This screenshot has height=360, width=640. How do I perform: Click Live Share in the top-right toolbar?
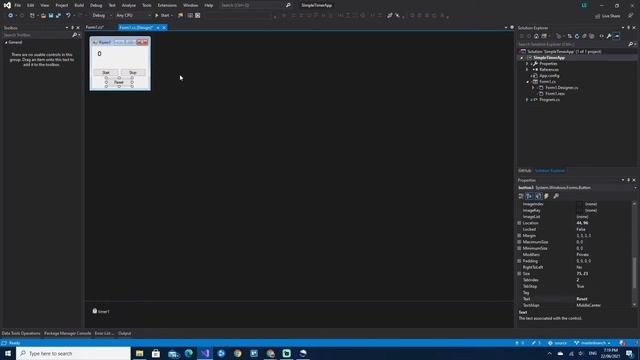coord(607,16)
